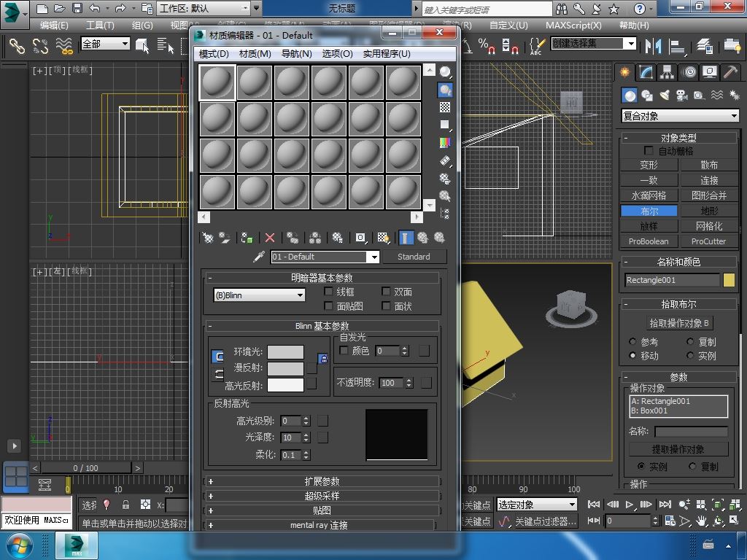Click the 提取操作对象 button
The image size is (747, 560).
(678, 449)
